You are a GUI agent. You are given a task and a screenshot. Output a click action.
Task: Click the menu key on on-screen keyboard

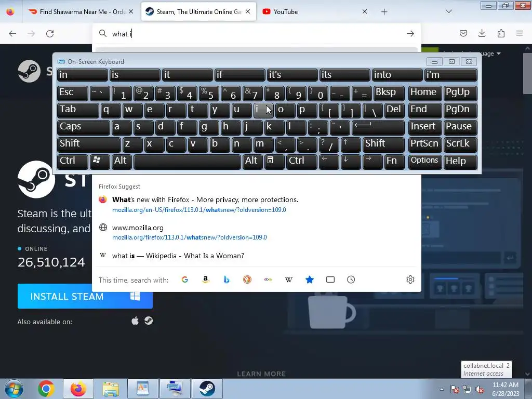pos(274,161)
